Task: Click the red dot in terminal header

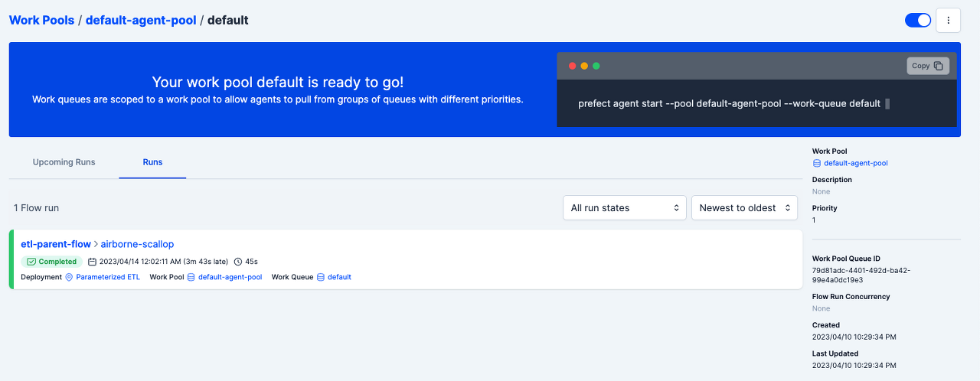Action: click(x=572, y=66)
